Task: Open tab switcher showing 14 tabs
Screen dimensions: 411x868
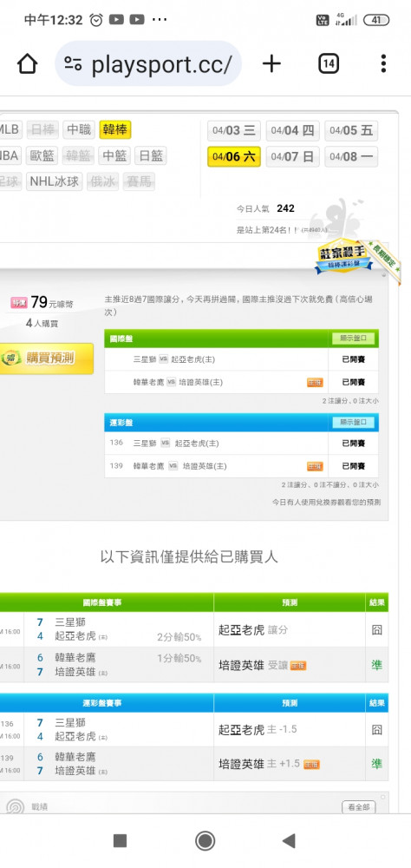Action: [328, 63]
